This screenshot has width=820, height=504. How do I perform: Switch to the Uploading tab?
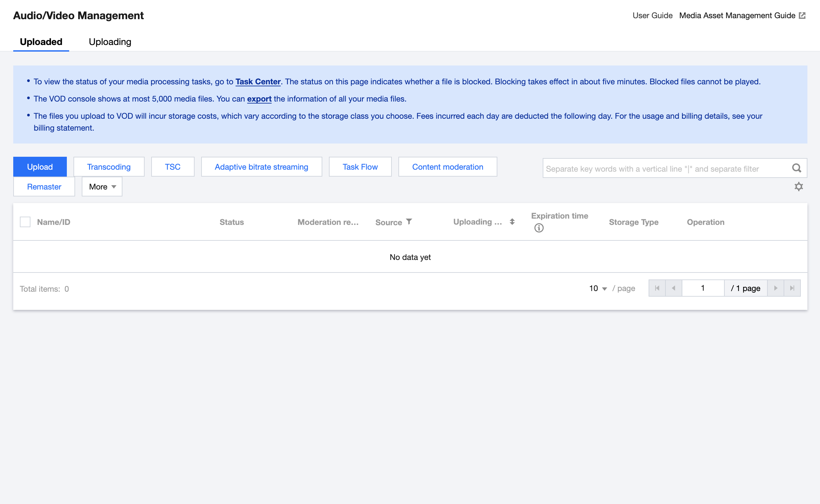[110, 42]
